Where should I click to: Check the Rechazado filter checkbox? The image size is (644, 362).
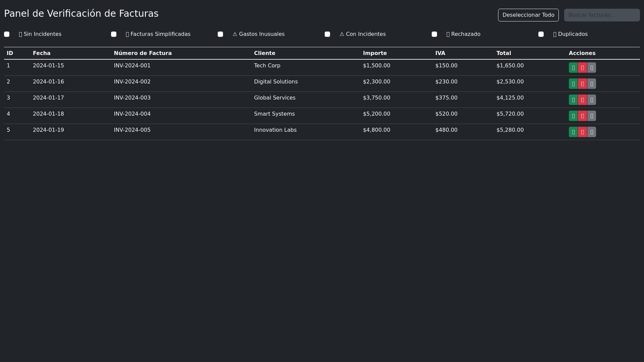pyautogui.click(x=434, y=34)
